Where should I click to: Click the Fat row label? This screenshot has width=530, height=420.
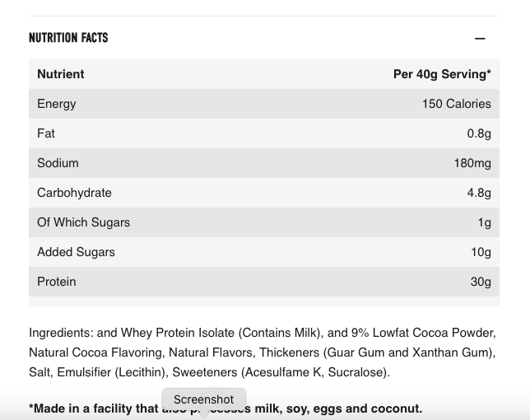tap(46, 133)
